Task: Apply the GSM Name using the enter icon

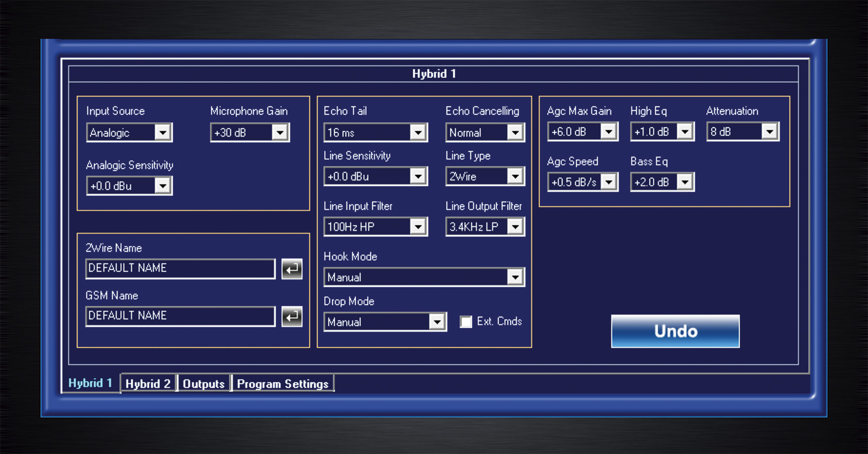Action: tap(292, 316)
